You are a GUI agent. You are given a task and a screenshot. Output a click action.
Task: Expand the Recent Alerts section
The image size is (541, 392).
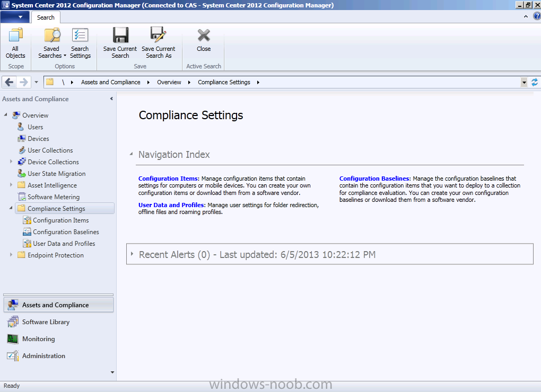(x=132, y=254)
